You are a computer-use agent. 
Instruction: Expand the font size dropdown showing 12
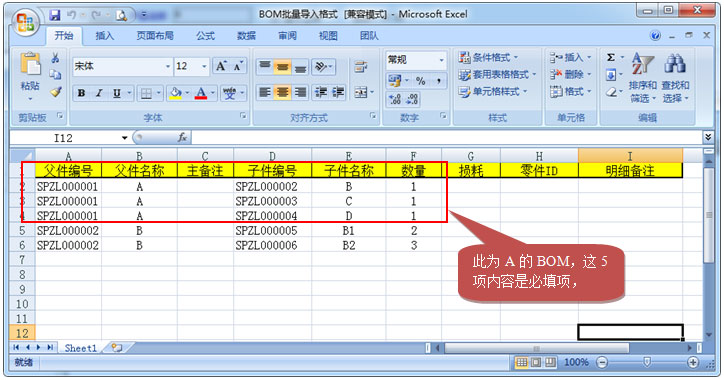204,66
